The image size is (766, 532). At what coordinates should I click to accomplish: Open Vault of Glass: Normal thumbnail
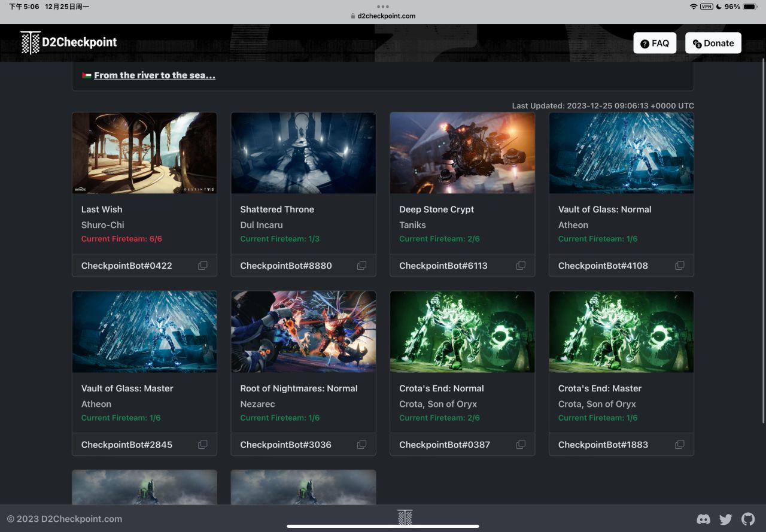tap(621, 153)
